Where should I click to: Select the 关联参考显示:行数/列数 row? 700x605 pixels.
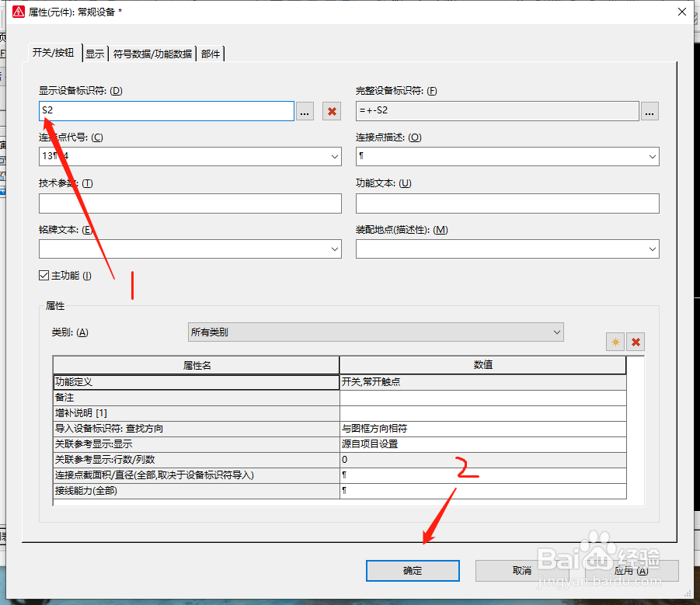click(197, 460)
